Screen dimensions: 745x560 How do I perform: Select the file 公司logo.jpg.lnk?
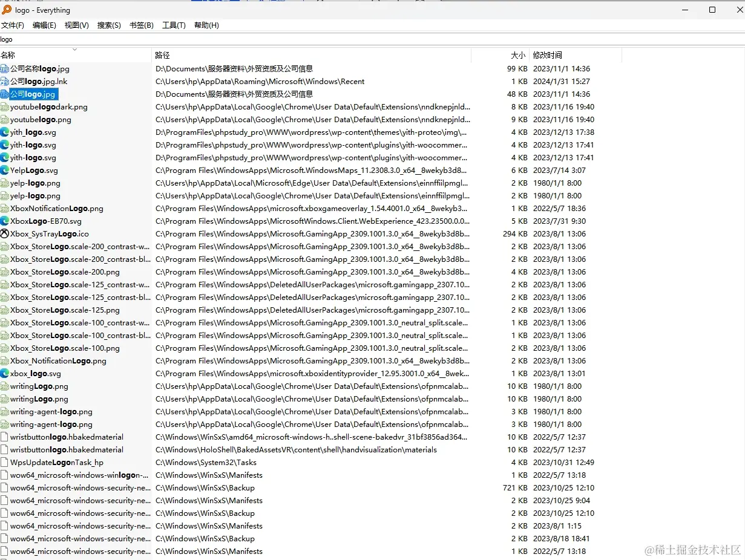[x=39, y=82]
